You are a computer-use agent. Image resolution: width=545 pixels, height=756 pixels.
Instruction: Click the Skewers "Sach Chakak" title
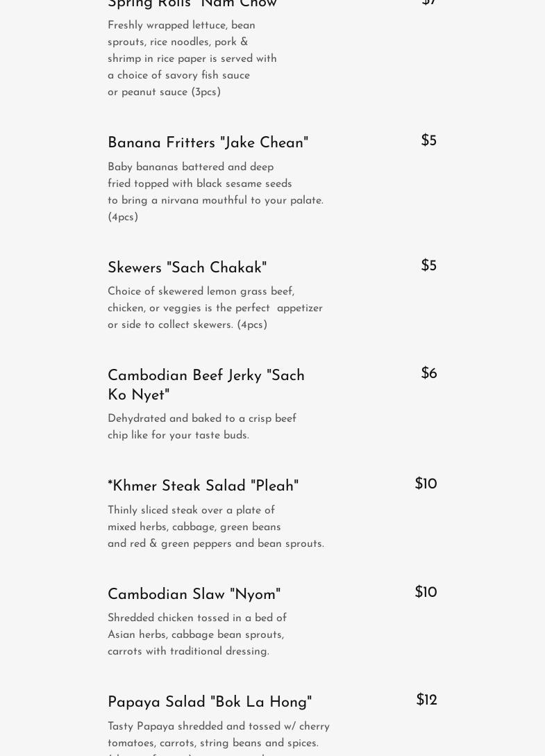click(x=187, y=268)
